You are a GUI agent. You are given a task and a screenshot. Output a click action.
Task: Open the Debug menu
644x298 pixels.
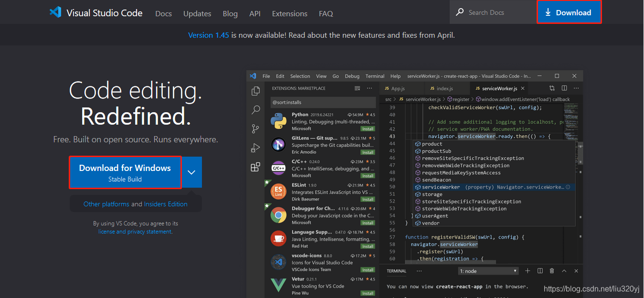[x=352, y=76]
